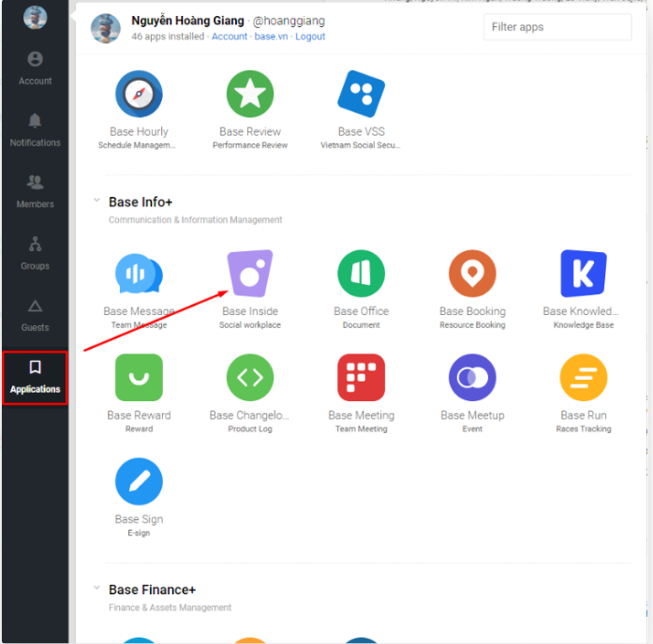Open Groups section in sidebar
Viewport: 653px width, 644px height.
[x=35, y=253]
